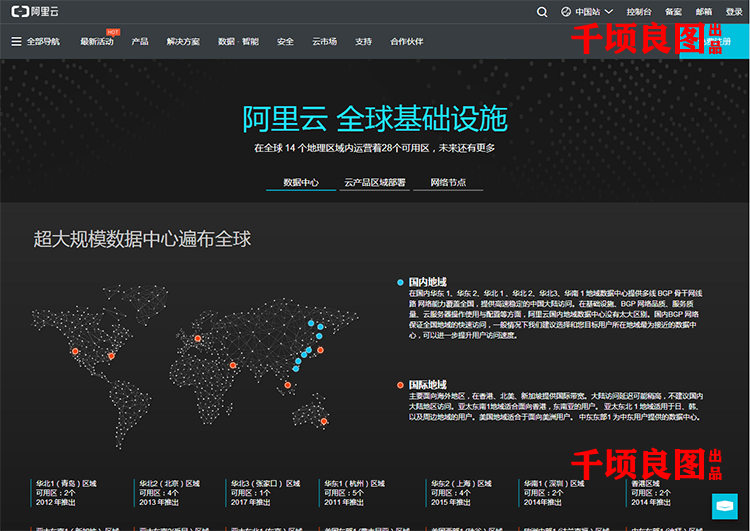Open the search magnifier icon
Screen dimensions: 750x531
[541, 11]
